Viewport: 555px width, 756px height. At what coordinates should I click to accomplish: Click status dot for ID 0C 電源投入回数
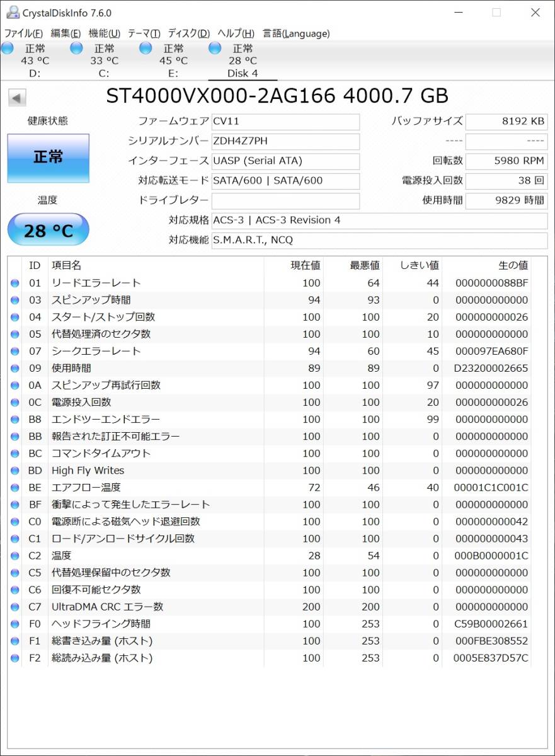tap(14, 403)
